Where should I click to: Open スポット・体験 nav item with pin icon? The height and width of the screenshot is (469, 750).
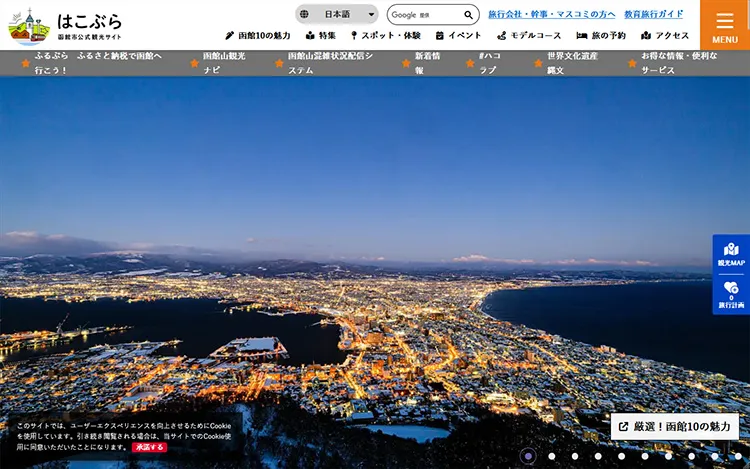386,35
